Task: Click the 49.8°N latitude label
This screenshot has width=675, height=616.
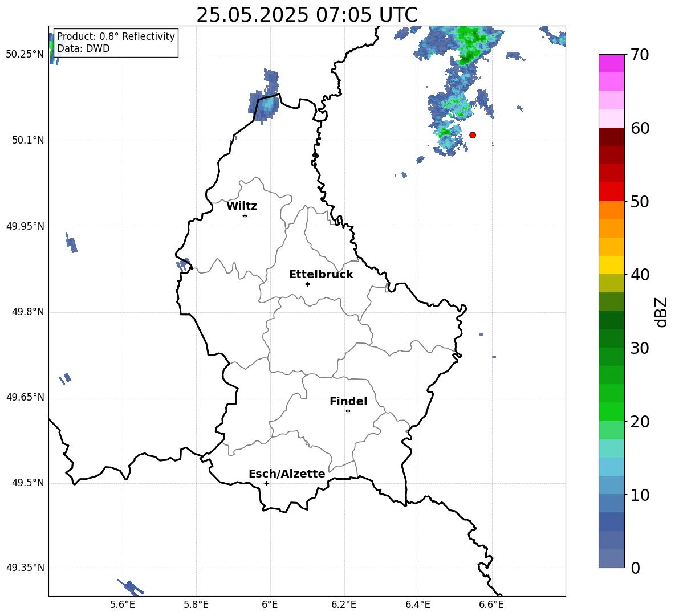Action: [x=28, y=312]
